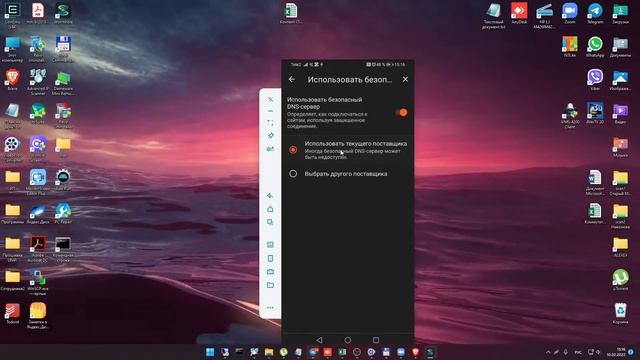Open Telegram desktop shortcut
Image resolution: width=640 pixels, height=360 pixels.
pyautogui.click(x=595, y=13)
